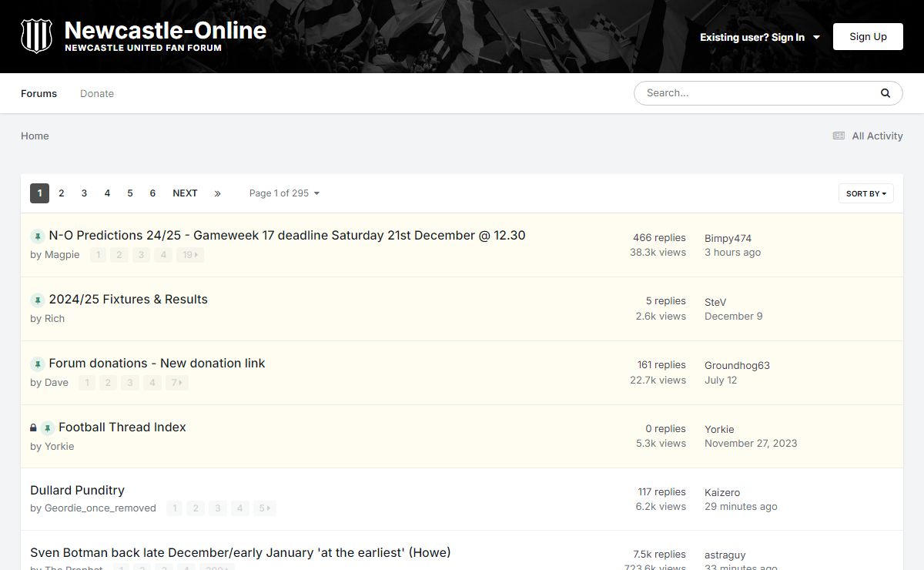
Task: Go to pagination page 2
Action: (62, 193)
